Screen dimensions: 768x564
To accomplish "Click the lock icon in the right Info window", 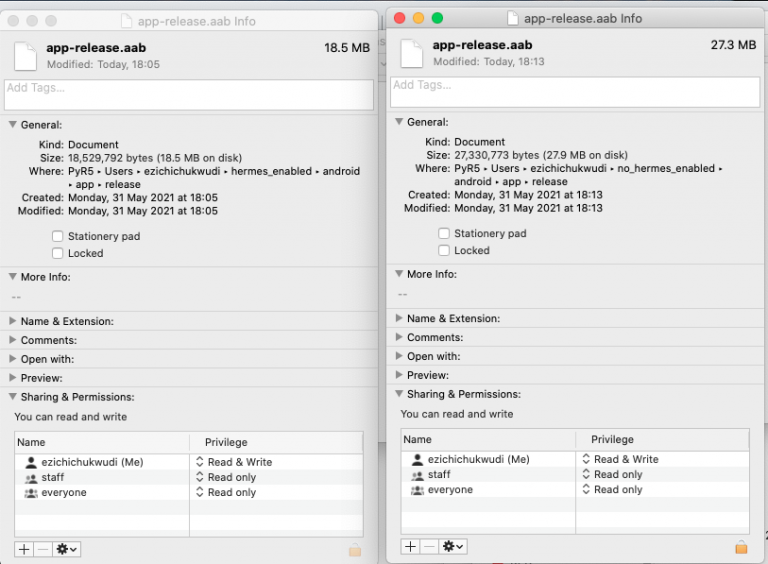I will 742,546.
